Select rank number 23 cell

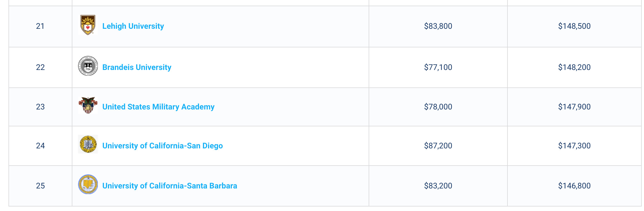[40, 107]
